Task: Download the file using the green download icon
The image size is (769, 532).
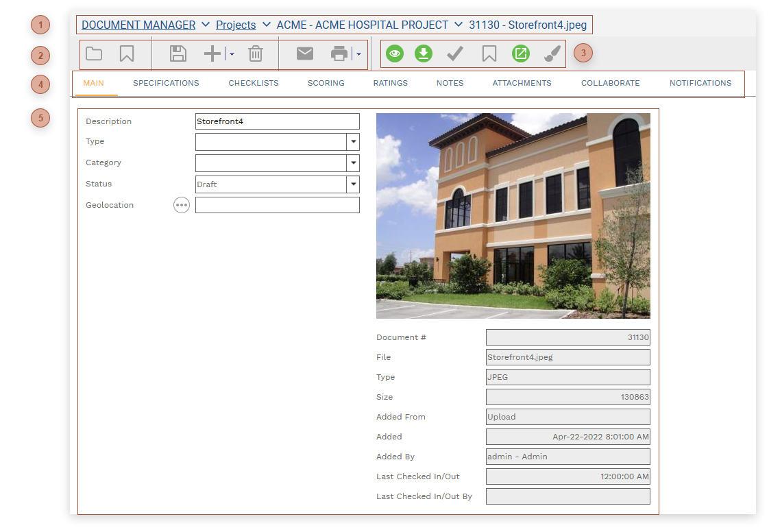Action: point(424,53)
